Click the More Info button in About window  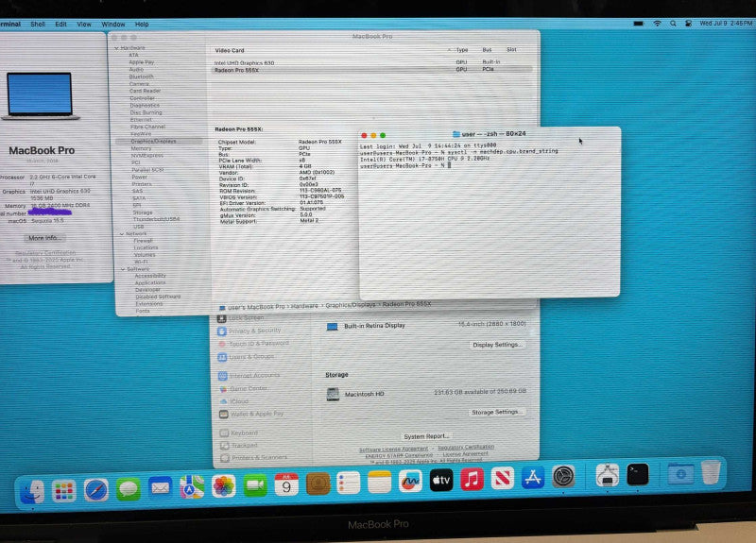pyautogui.click(x=44, y=238)
